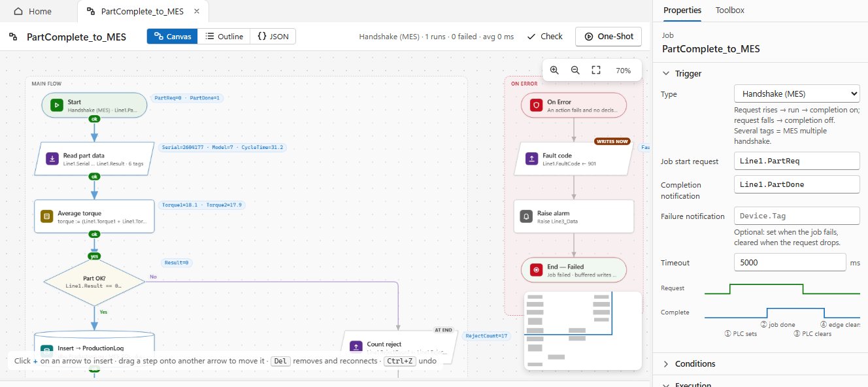Edit the Completion notification field

[797, 184]
